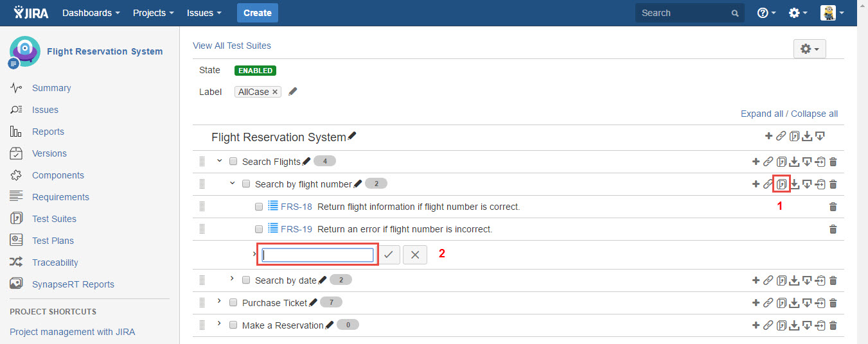Click the plus icon on Search Flights row
The height and width of the screenshot is (344, 868).
756,162
